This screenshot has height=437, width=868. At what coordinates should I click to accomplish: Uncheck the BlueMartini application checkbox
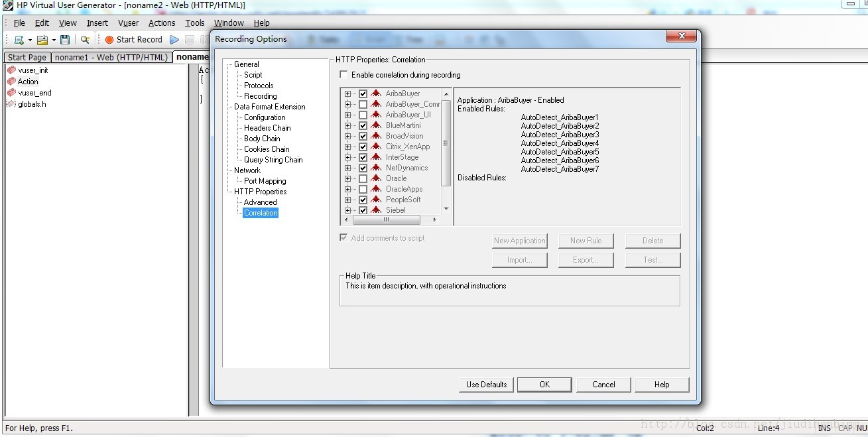[363, 125]
